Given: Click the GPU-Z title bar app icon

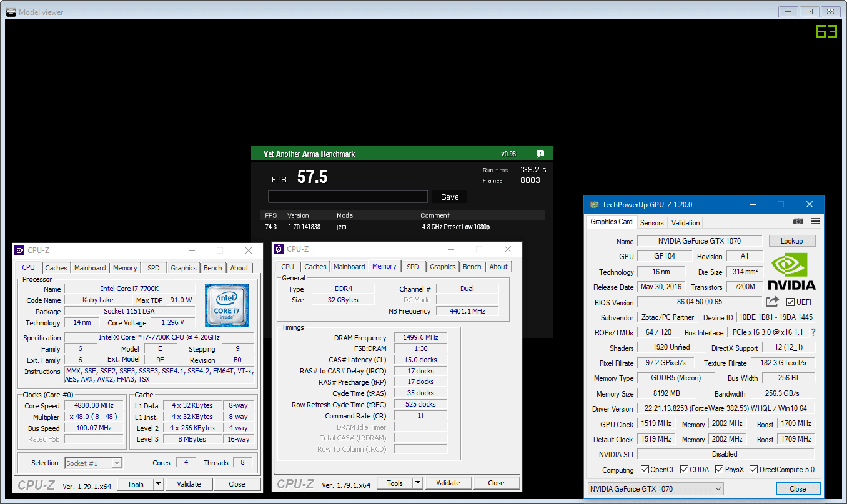Looking at the screenshot, I should pos(593,204).
